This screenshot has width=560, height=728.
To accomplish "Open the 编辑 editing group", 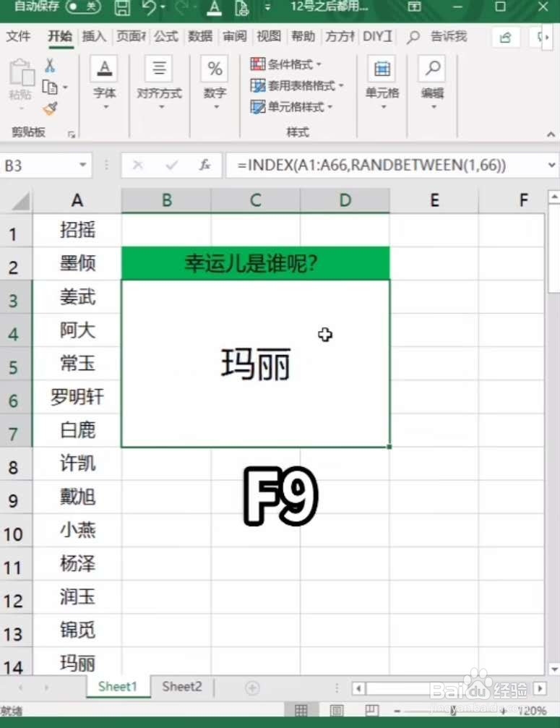I will (x=432, y=84).
